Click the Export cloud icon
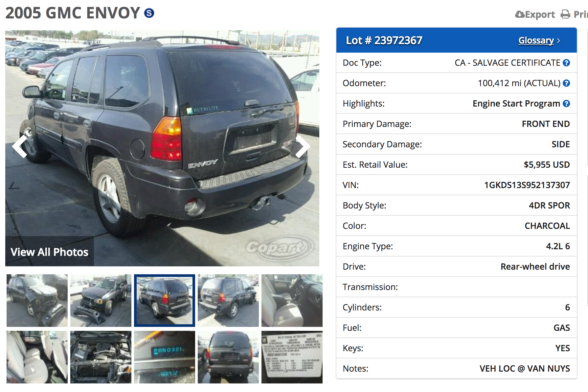 pyautogui.click(x=520, y=14)
